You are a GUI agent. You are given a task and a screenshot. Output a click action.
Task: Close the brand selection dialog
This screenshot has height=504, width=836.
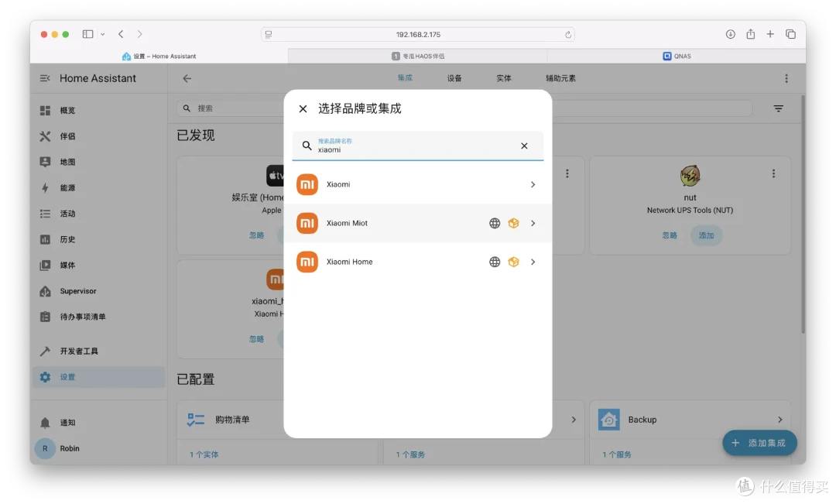[303, 109]
